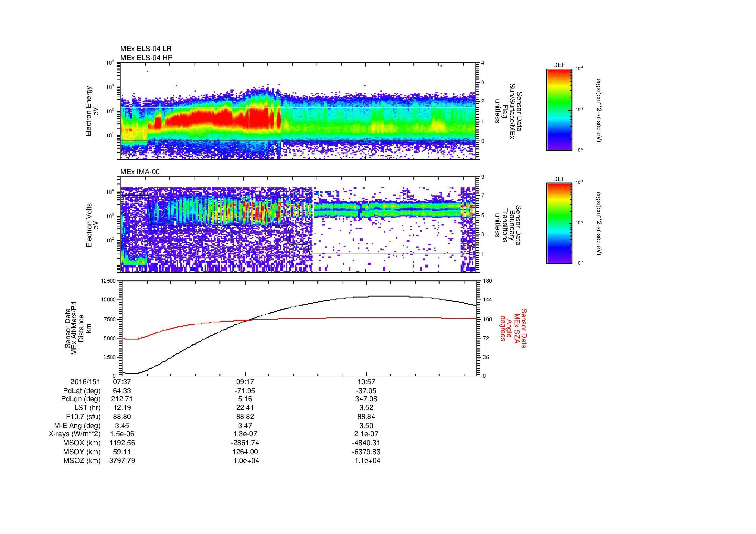Click the PdLat value '-71.95'
The height and width of the screenshot is (534, 756).
[x=245, y=391]
